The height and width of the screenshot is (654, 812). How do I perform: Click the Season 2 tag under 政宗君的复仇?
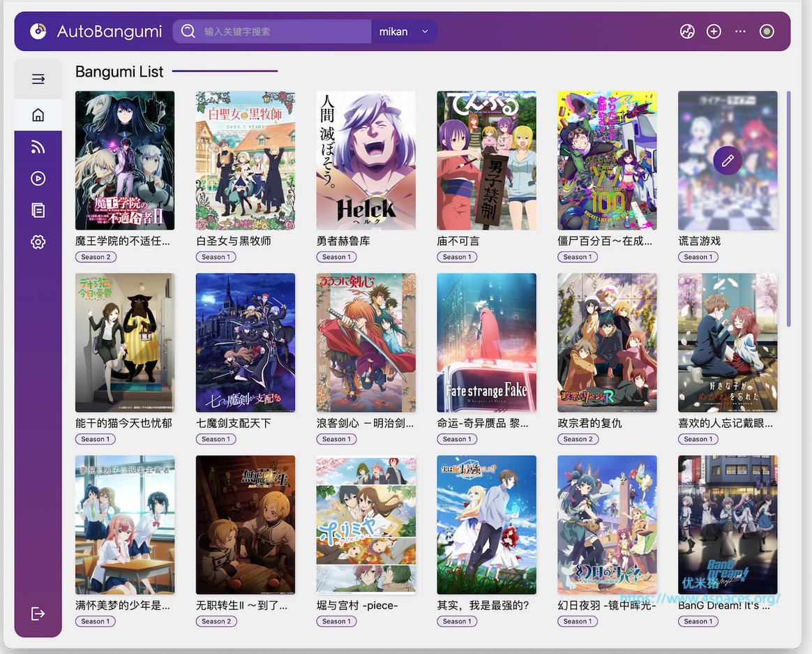(578, 439)
